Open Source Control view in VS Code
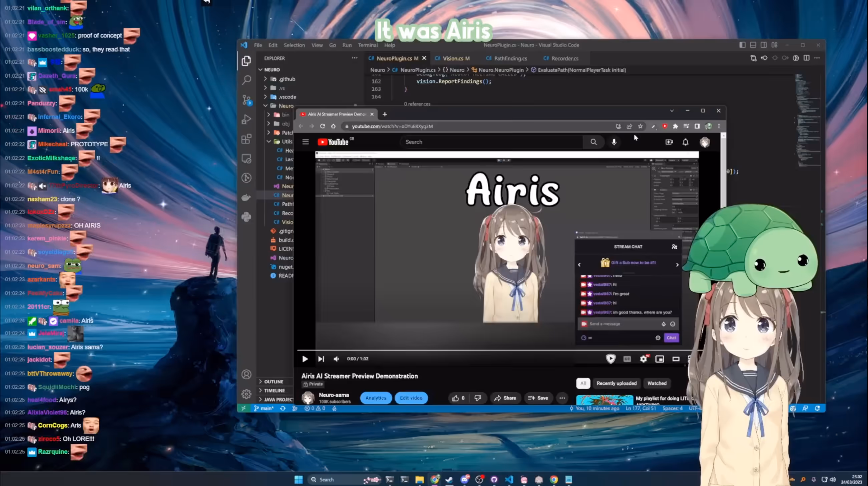868x486 pixels. [246, 100]
